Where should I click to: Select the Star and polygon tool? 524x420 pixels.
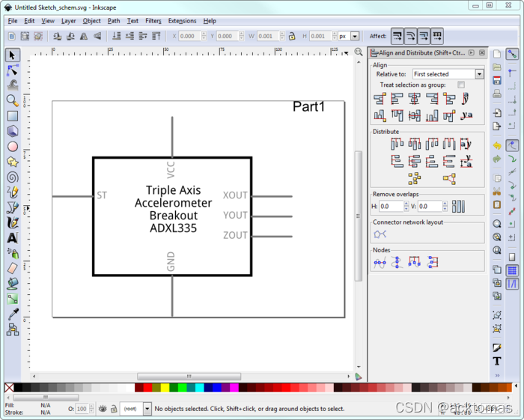pyautogui.click(x=13, y=162)
